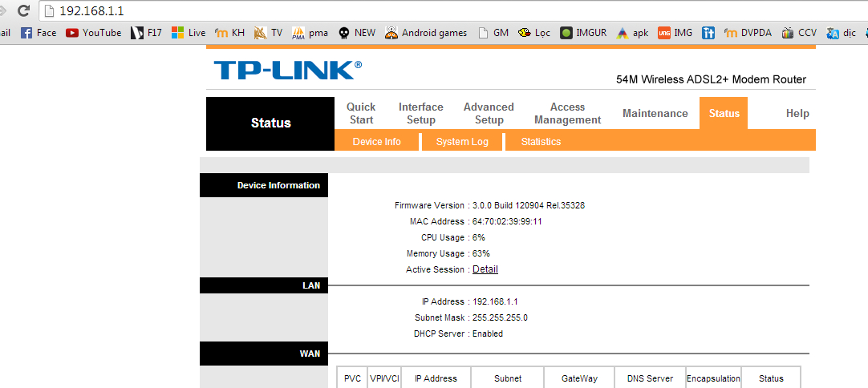Open the Maintenance menu

[x=655, y=113]
